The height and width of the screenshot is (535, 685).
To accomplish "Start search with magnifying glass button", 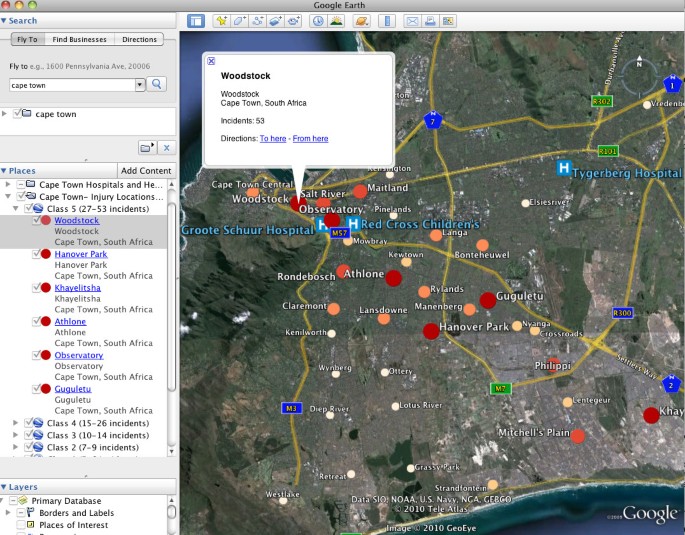I will tap(156, 84).
